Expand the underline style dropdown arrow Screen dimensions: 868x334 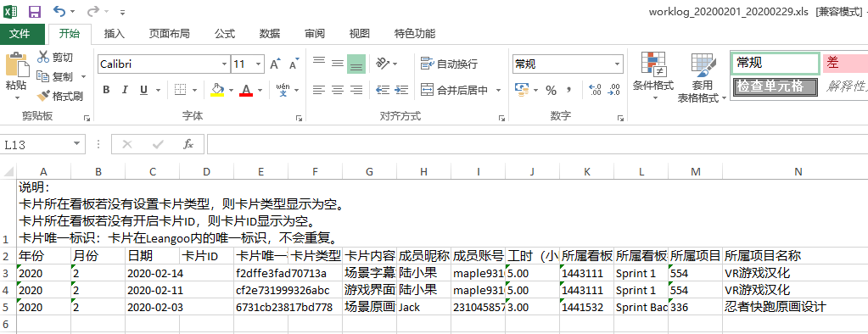tap(159, 90)
